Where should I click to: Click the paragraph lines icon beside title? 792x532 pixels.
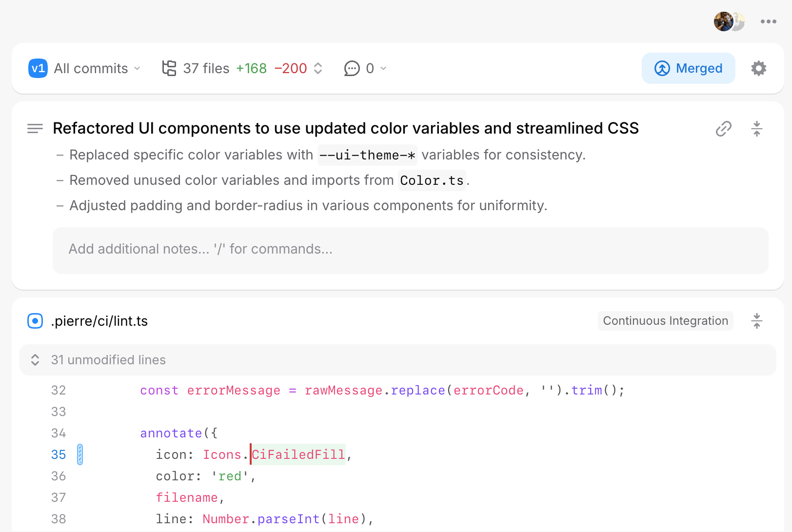(x=35, y=129)
